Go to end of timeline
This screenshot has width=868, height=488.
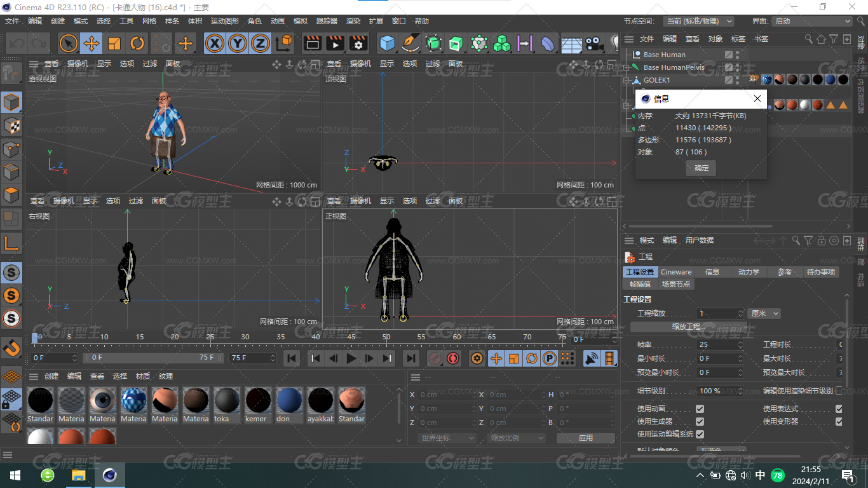[x=411, y=358]
